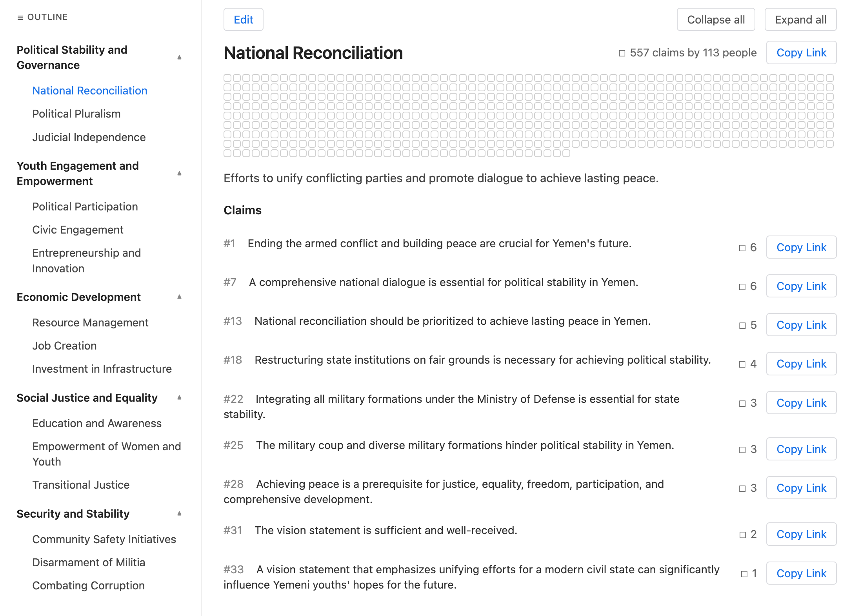Screen dimensions: 851x616
Task: Collapse the Security and Stability section
Action: tap(179, 513)
